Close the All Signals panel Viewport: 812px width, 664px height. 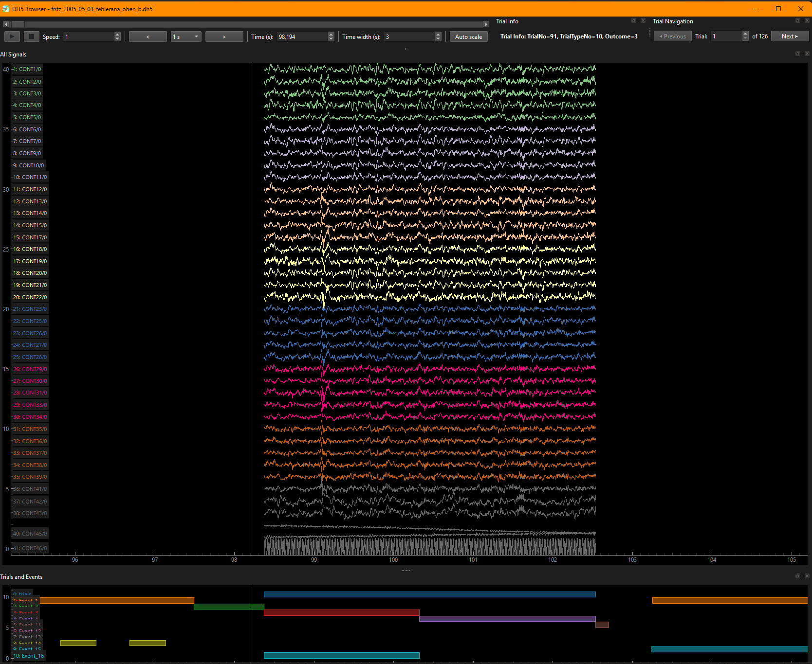[807, 54]
